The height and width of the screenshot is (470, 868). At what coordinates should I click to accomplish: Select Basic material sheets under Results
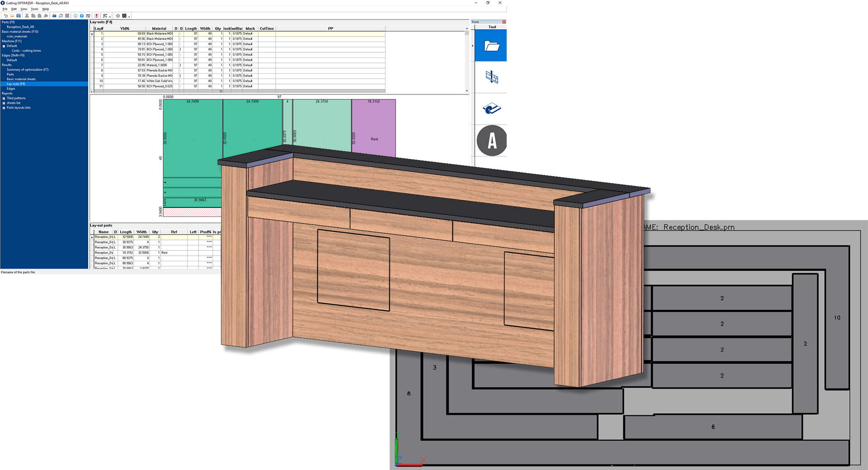[x=21, y=79]
